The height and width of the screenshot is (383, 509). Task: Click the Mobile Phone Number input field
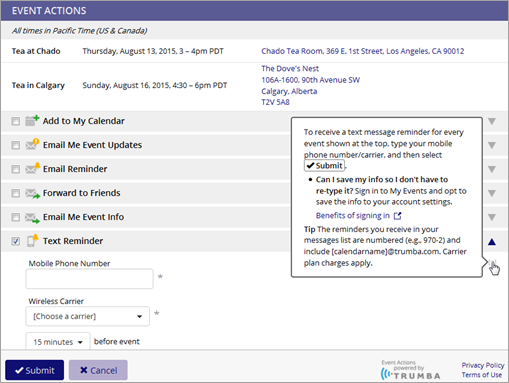point(89,279)
